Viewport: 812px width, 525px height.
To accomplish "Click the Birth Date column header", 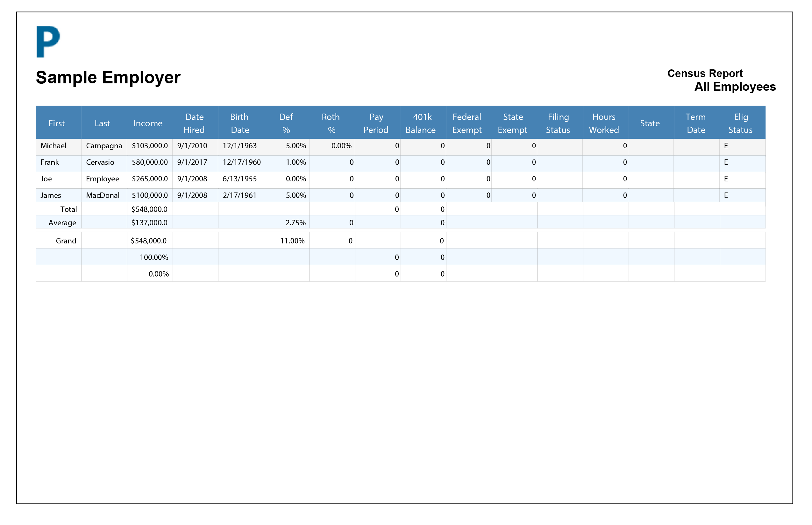I will pyautogui.click(x=239, y=123).
